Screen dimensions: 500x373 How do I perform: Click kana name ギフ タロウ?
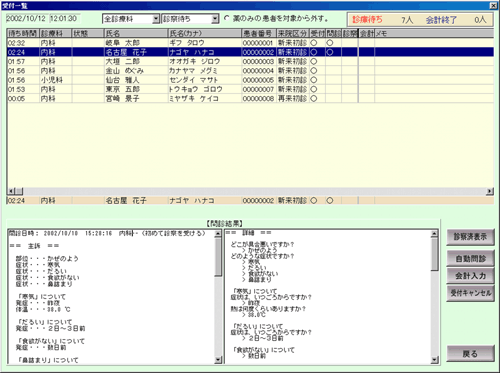187,43
